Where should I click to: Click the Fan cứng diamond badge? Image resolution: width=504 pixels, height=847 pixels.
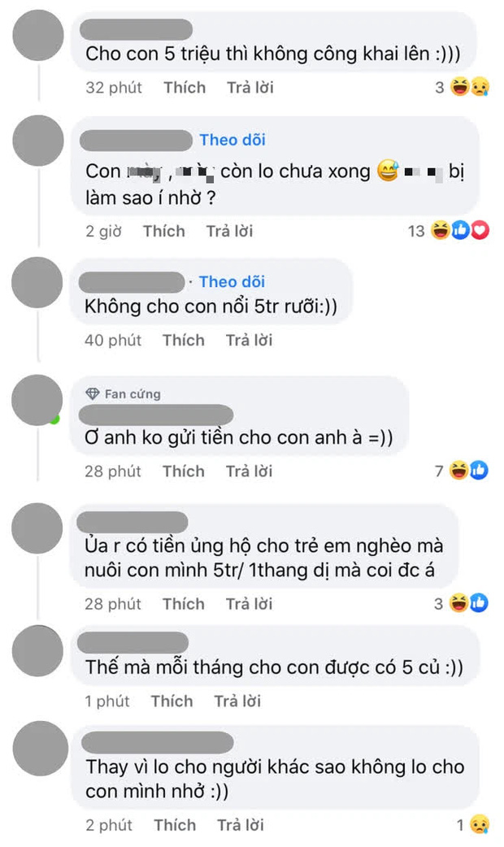pyautogui.click(x=93, y=393)
